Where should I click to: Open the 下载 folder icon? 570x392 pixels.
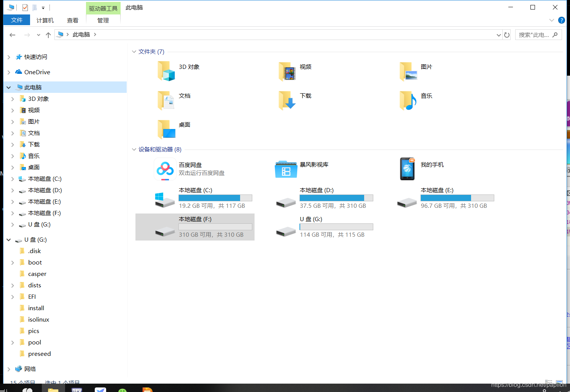click(x=287, y=100)
